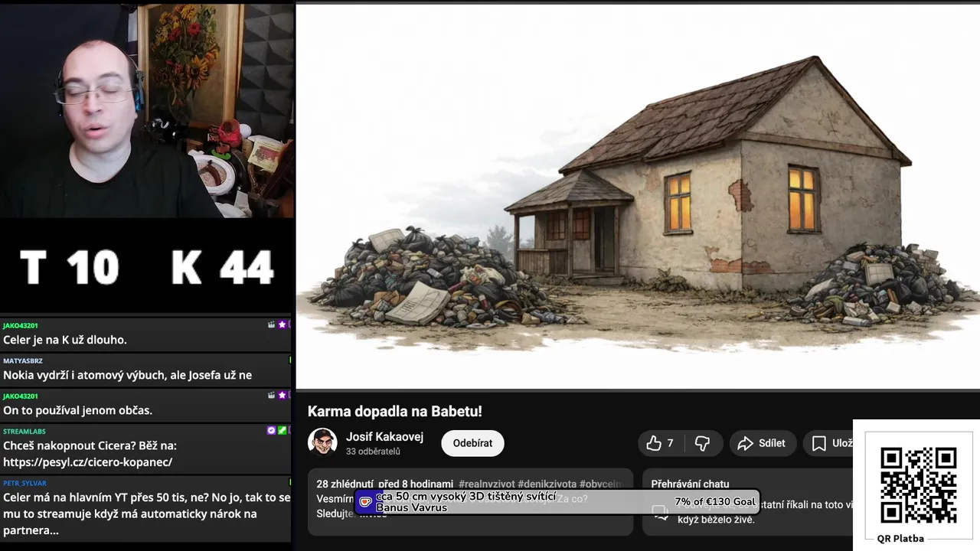980x551 pixels.
Task: Dislike the video with thumbs down icon
Action: point(702,443)
